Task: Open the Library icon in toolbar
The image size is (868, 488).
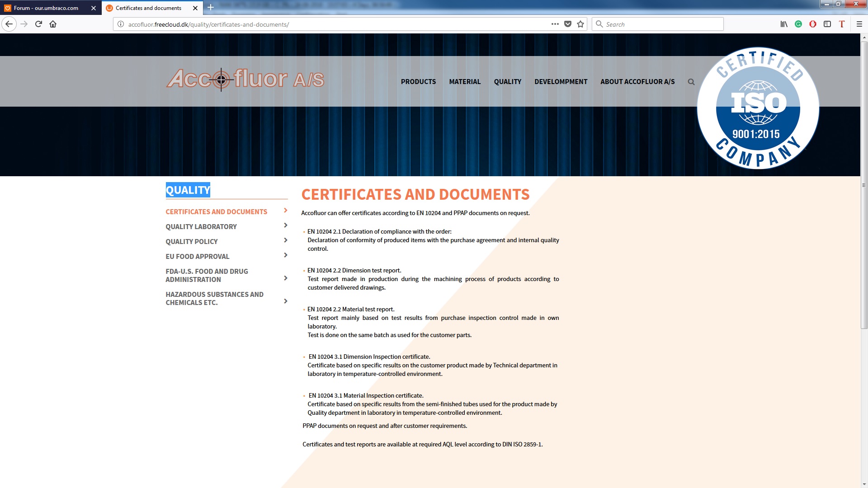Action: 784,24
